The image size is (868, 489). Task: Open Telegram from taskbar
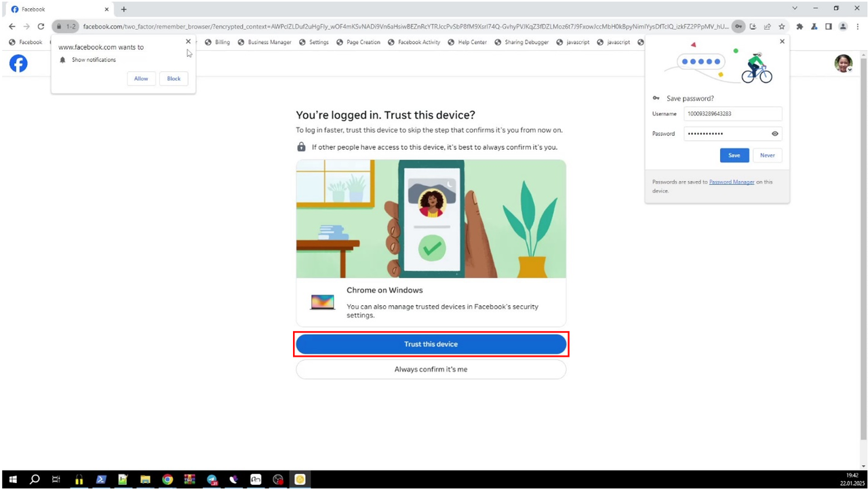(x=212, y=480)
